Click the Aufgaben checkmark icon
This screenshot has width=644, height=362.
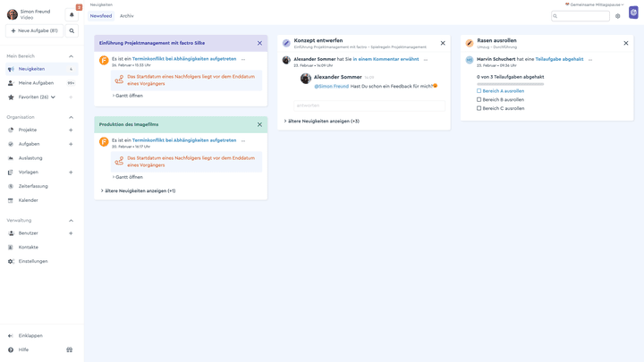(x=11, y=144)
